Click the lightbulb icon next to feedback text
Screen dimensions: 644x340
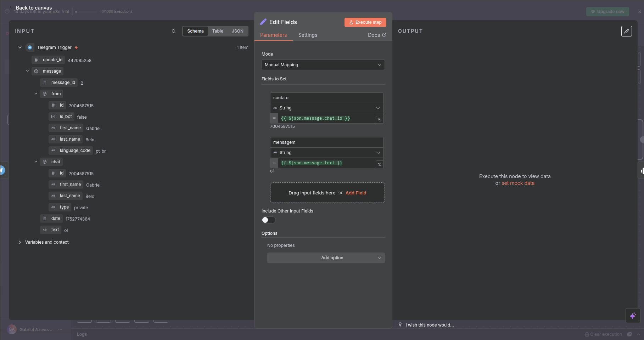pyautogui.click(x=400, y=325)
